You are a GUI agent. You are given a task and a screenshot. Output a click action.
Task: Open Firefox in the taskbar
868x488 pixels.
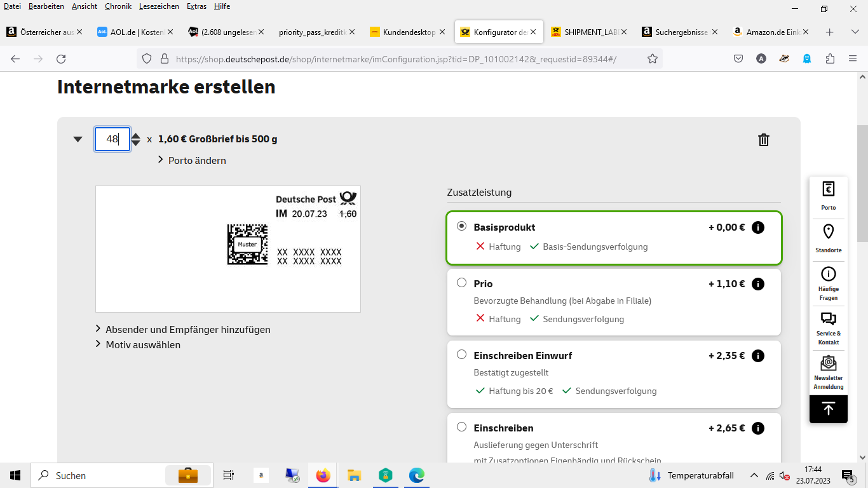[x=323, y=475]
